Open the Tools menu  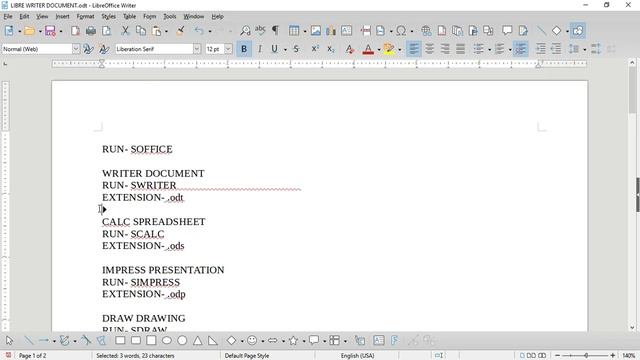click(169, 17)
